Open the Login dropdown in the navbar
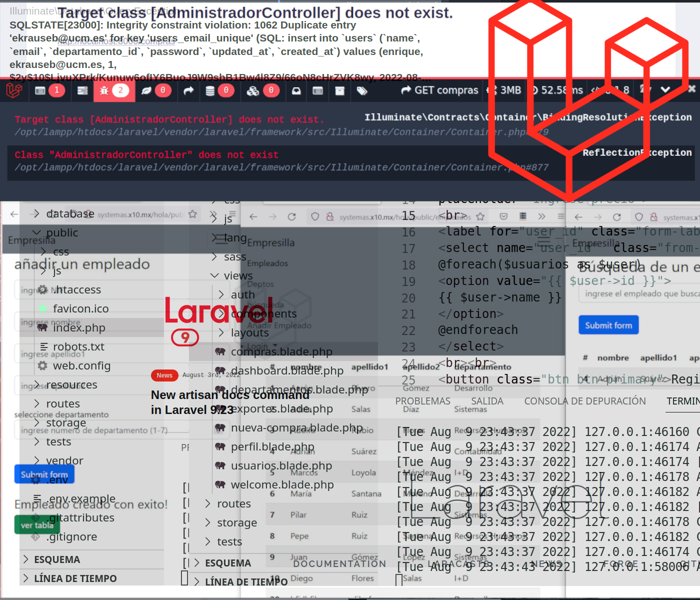 pyautogui.click(x=262, y=346)
